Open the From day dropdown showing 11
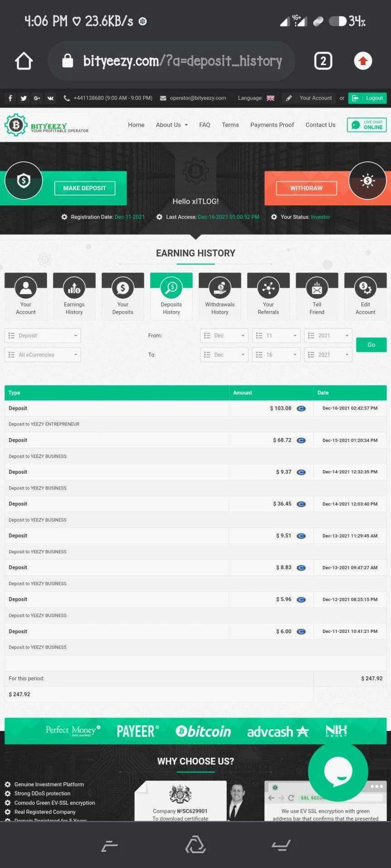 pos(276,335)
